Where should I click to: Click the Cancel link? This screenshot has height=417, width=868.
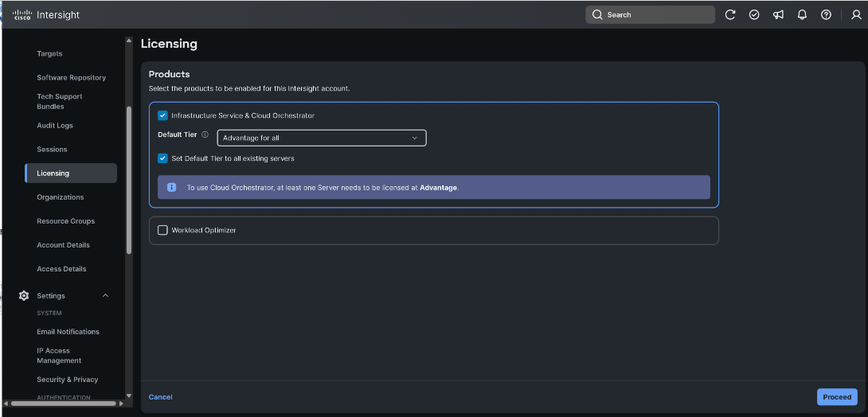click(161, 397)
